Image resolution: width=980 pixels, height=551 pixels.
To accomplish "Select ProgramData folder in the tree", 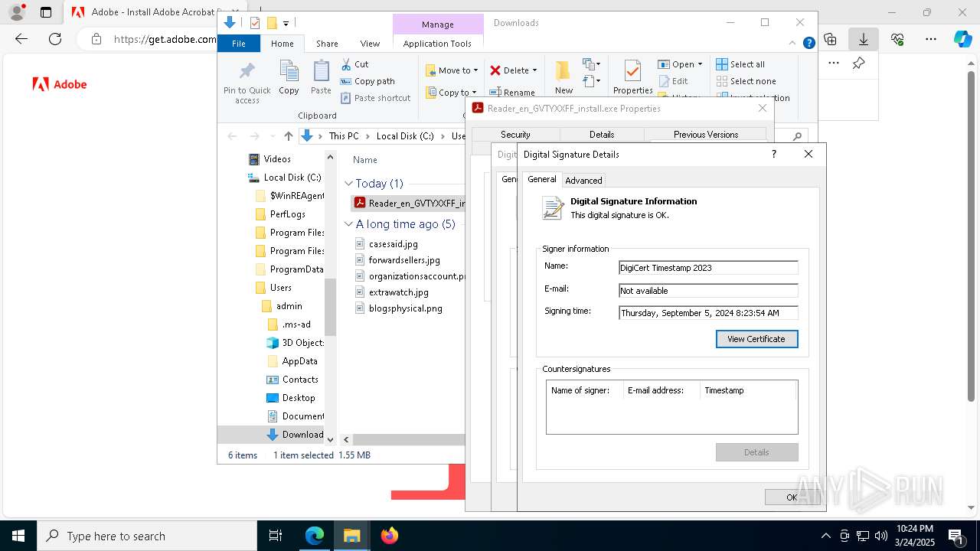I will [289, 269].
